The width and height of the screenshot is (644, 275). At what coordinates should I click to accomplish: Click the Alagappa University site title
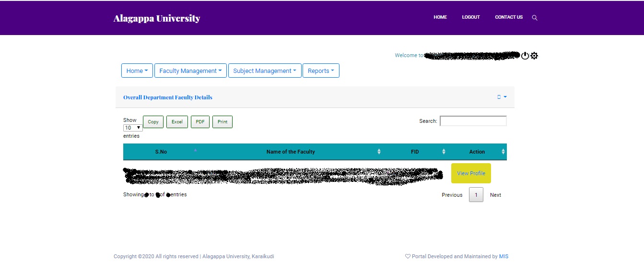click(x=157, y=18)
